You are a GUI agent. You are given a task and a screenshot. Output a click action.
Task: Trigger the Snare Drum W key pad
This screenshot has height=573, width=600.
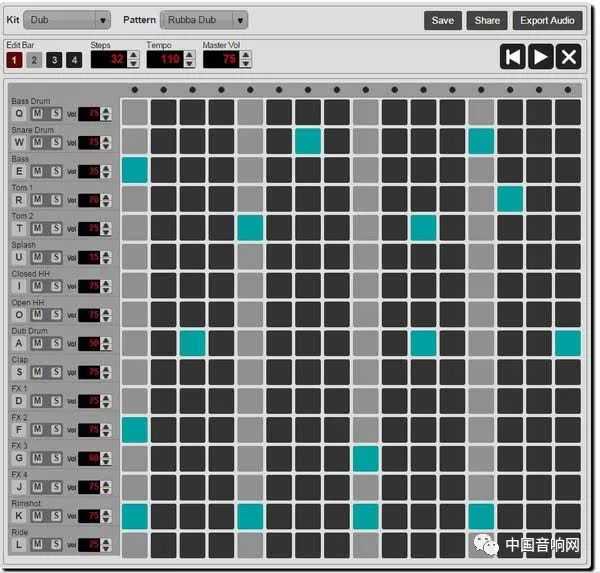pyautogui.click(x=18, y=143)
